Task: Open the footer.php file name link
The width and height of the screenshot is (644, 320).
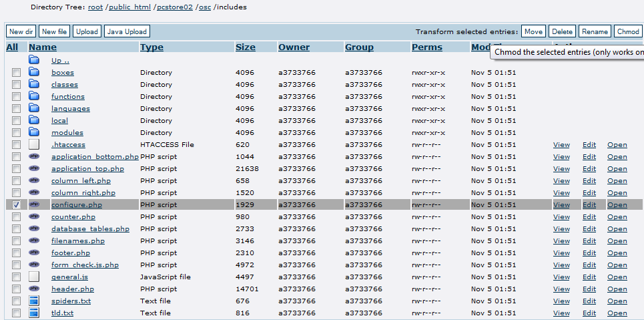Action: click(71, 253)
